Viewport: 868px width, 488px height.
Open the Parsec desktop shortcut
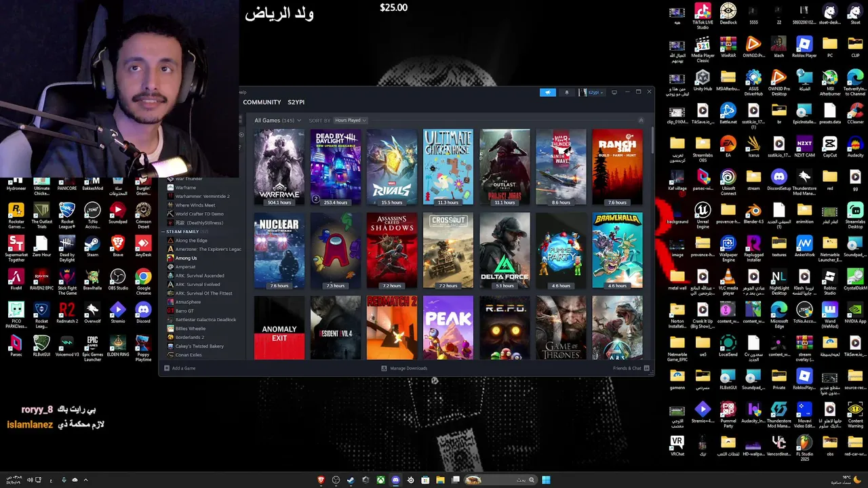click(x=16, y=346)
